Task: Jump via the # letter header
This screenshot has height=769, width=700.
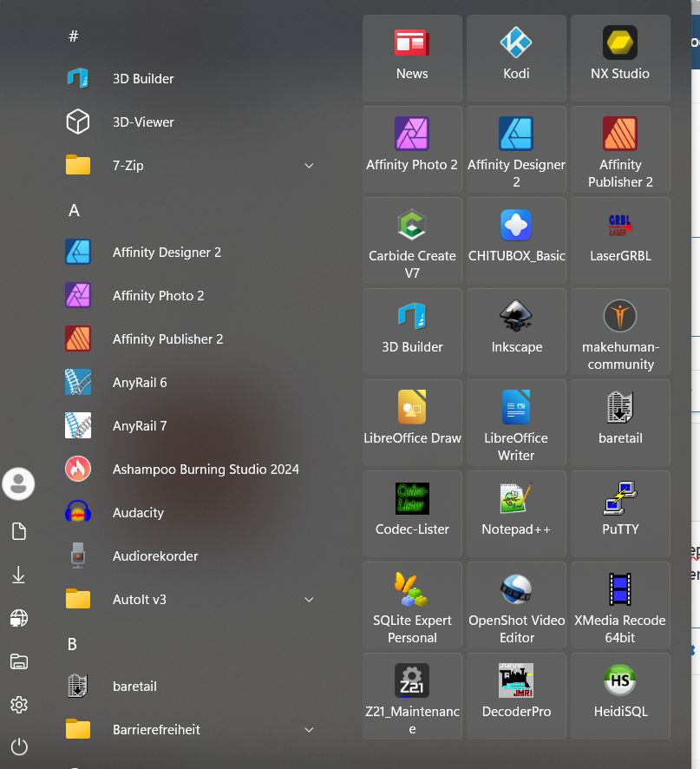Action: tap(74, 36)
